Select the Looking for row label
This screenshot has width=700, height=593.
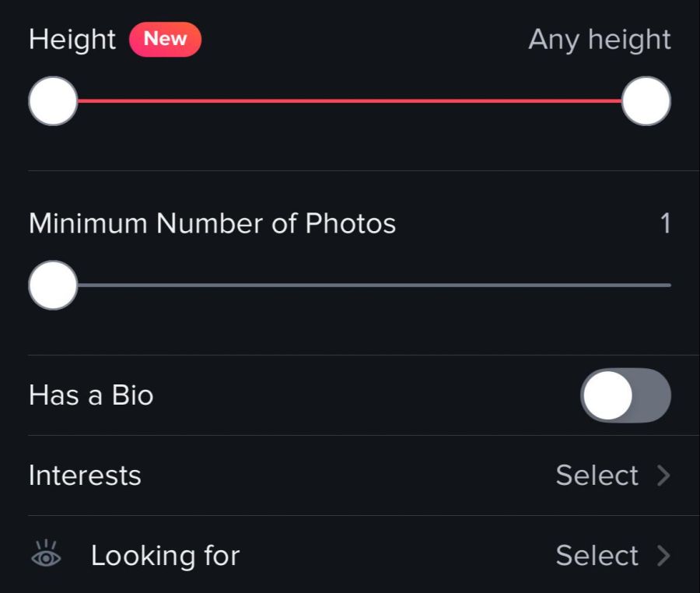click(x=165, y=556)
